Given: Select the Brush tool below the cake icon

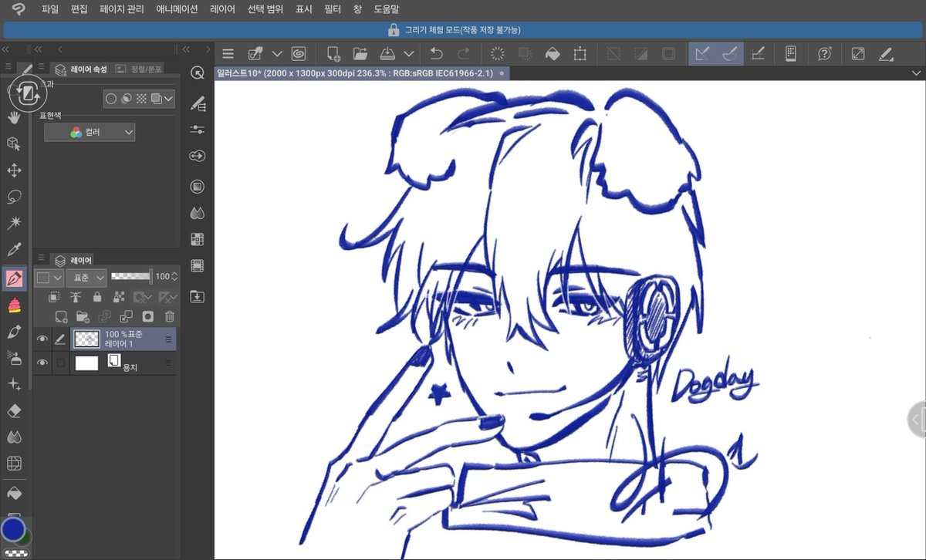Looking at the screenshot, I should (14, 332).
